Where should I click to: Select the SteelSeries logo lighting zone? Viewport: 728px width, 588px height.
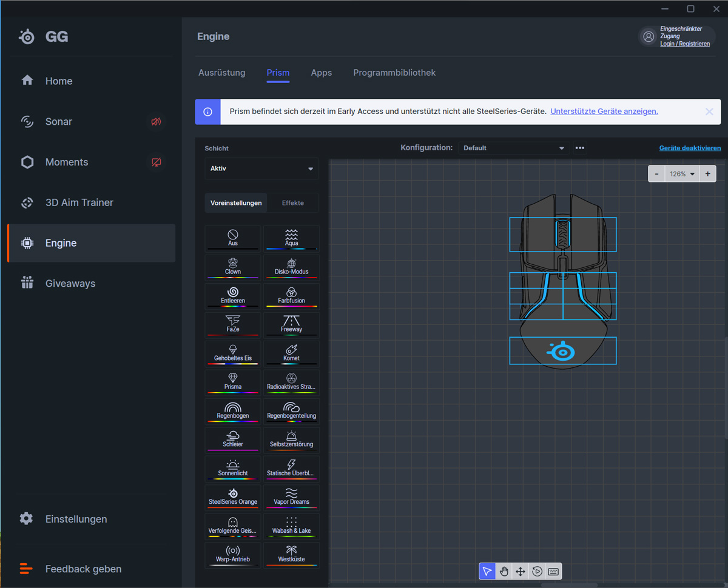tap(563, 351)
